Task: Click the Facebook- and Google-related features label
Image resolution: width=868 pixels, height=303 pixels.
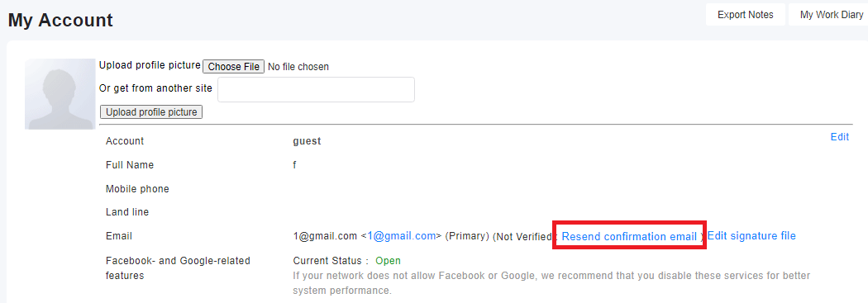Action: click(x=179, y=267)
